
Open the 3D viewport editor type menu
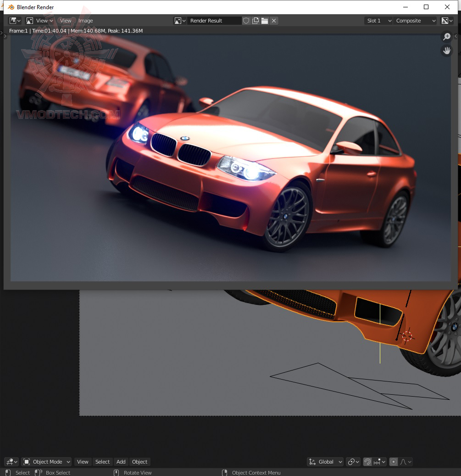coord(11,462)
